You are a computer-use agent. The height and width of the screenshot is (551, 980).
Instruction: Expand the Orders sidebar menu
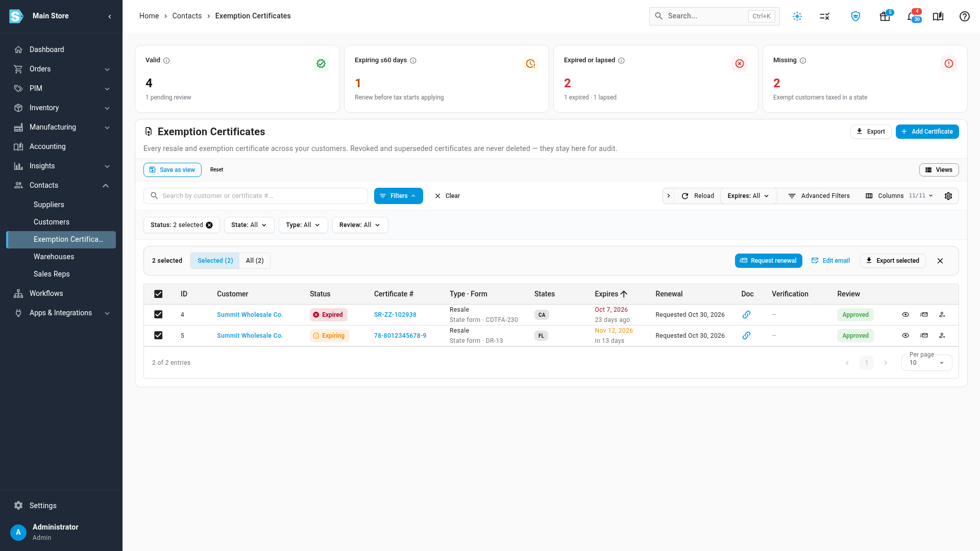[x=61, y=69]
